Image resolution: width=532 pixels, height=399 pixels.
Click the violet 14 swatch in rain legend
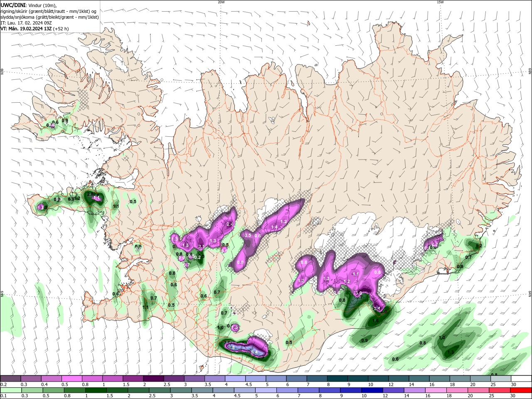coord(414,390)
